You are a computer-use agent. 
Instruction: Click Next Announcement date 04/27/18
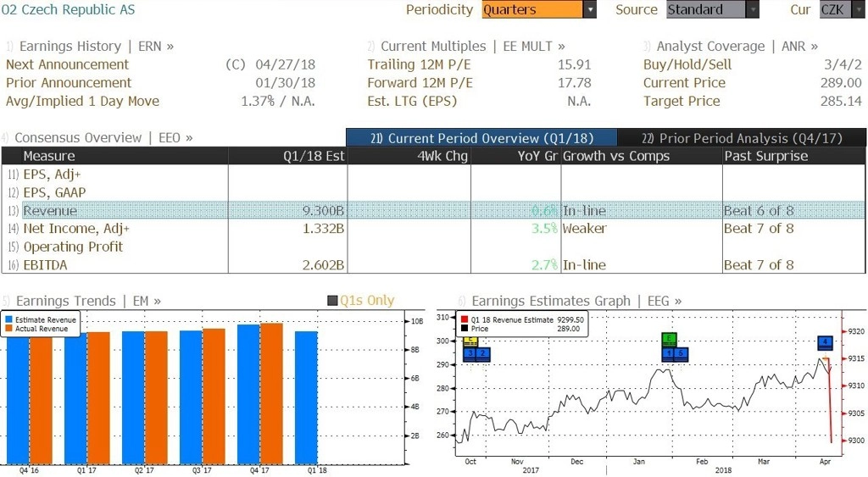coord(285,64)
